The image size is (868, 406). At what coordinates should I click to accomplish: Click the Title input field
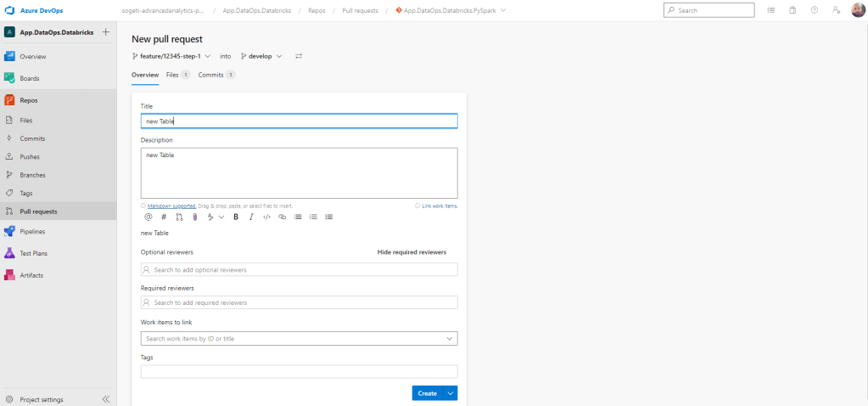[299, 121]
